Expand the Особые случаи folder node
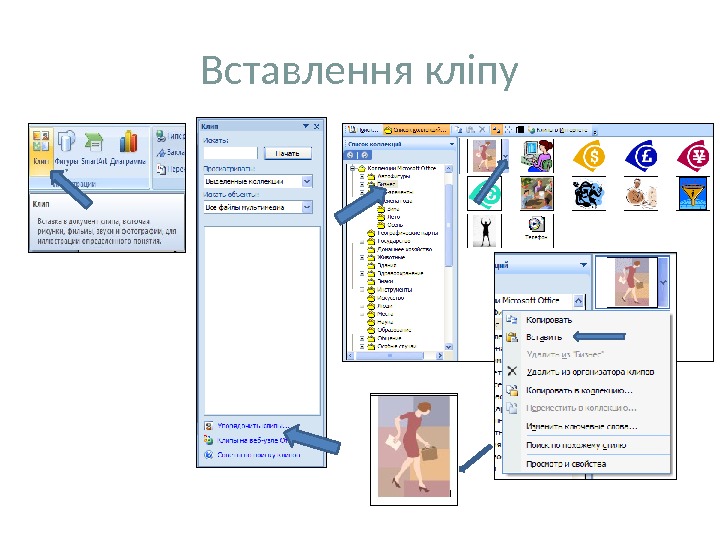 (x=362, y=346)
